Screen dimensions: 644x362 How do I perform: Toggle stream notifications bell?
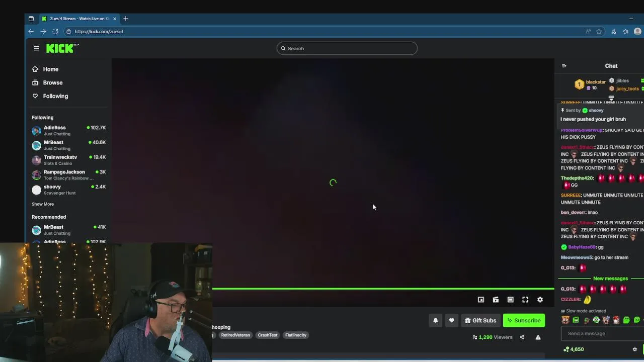[436, 320]
